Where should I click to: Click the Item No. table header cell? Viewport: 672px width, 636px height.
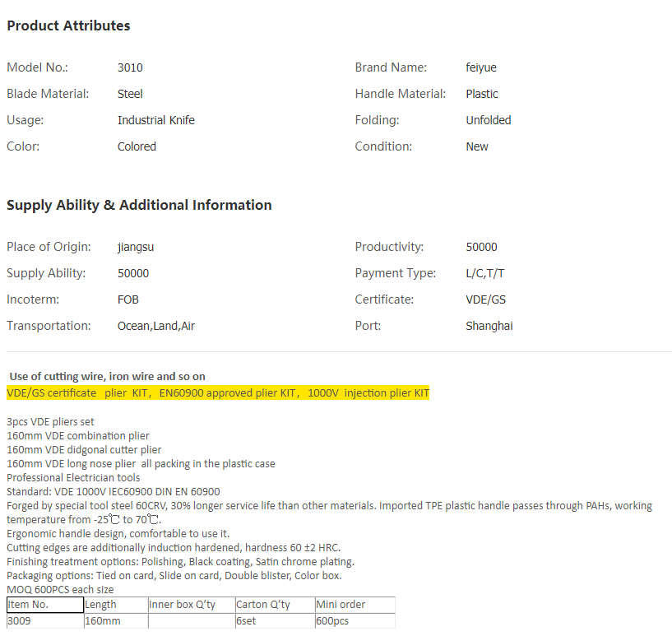click(44, 605)
